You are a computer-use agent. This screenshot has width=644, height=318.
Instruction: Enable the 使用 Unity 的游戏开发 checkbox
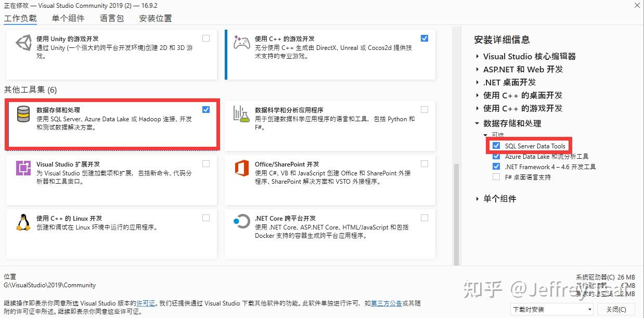tap(206, 38)
